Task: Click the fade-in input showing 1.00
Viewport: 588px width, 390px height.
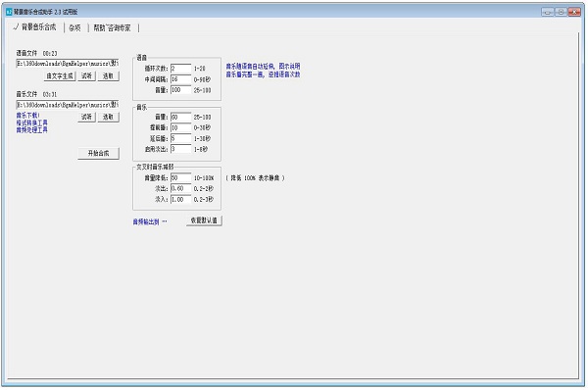Action: pyautogui.click(x=180, y=199)
